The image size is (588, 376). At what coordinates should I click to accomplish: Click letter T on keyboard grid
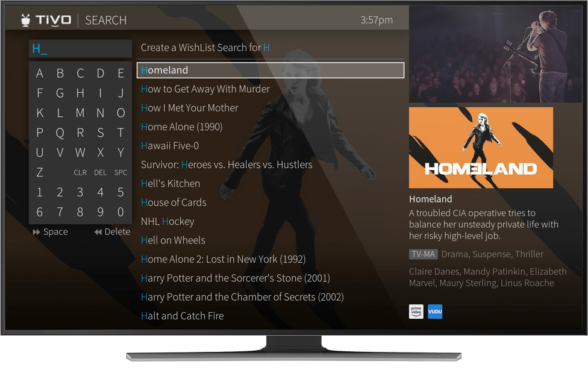120,133
